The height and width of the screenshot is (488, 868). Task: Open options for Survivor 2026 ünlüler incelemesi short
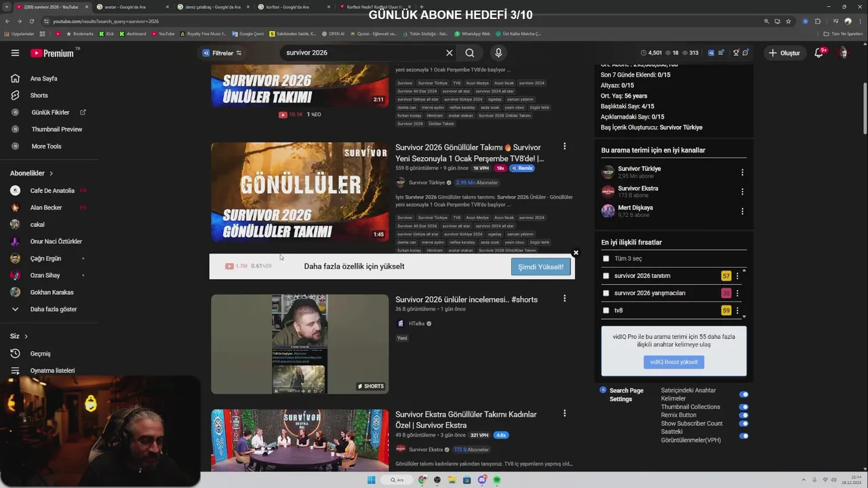click(564, 298)
